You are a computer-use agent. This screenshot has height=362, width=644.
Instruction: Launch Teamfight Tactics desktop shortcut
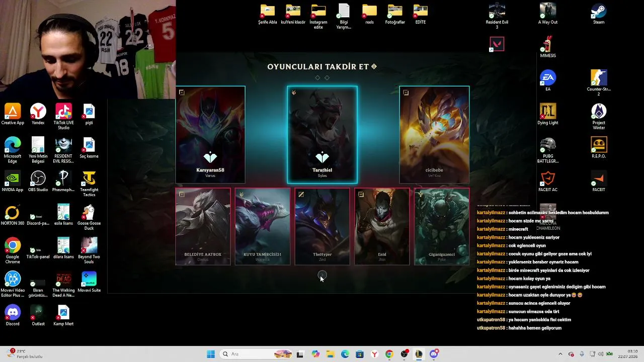coord(89,184)
